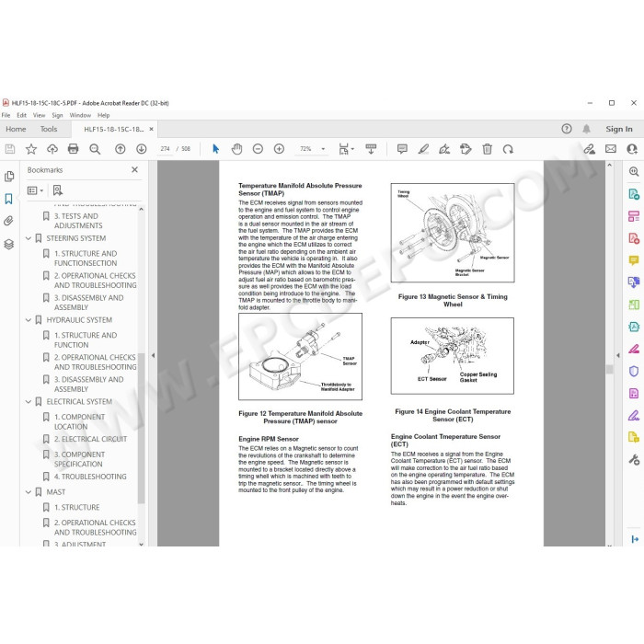Open 1. STRUCTURE AND FUNCTIONSECTION bookmark

point(86,259)
